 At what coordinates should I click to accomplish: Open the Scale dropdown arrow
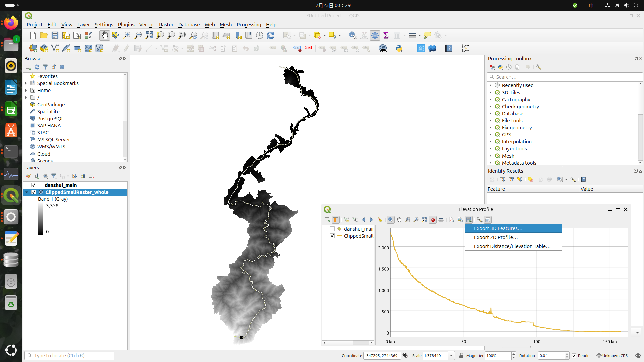point(451,356)
